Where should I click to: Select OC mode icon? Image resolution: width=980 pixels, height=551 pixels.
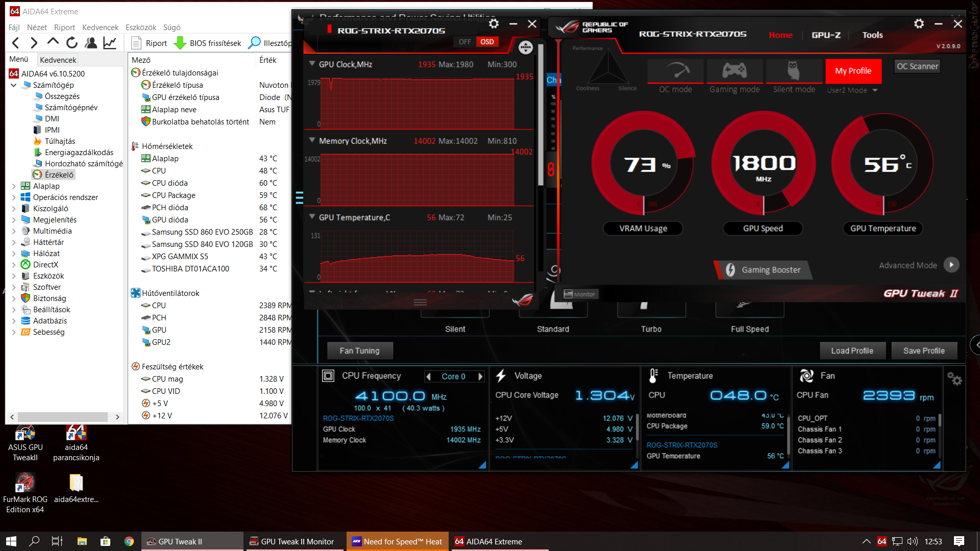click(x=675, y=71)
